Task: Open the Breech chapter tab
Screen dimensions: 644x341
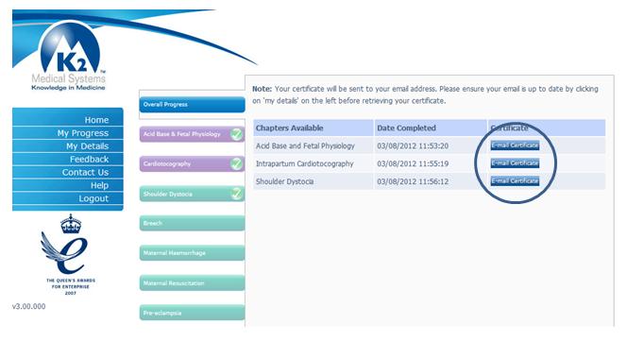Action: click(x=193, y=223)
